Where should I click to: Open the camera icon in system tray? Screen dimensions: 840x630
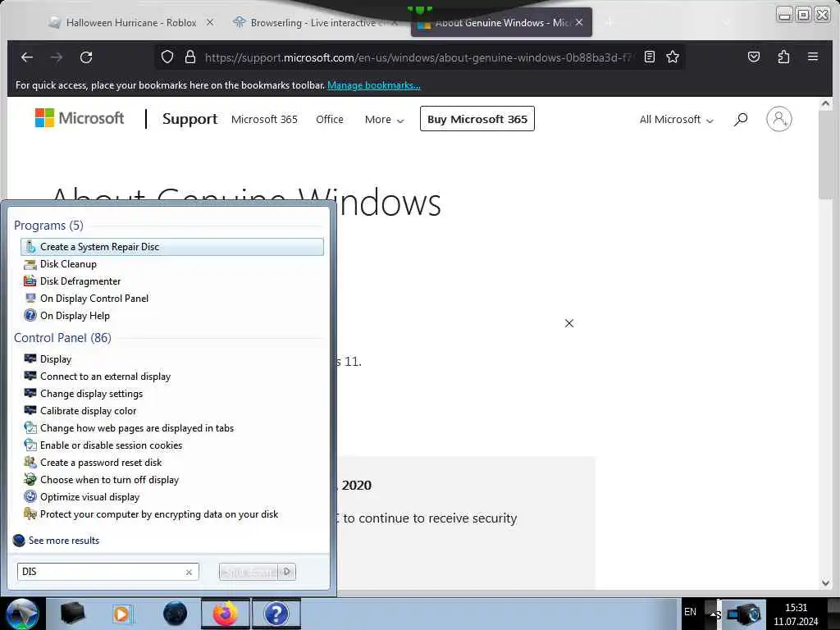[745, 614]
